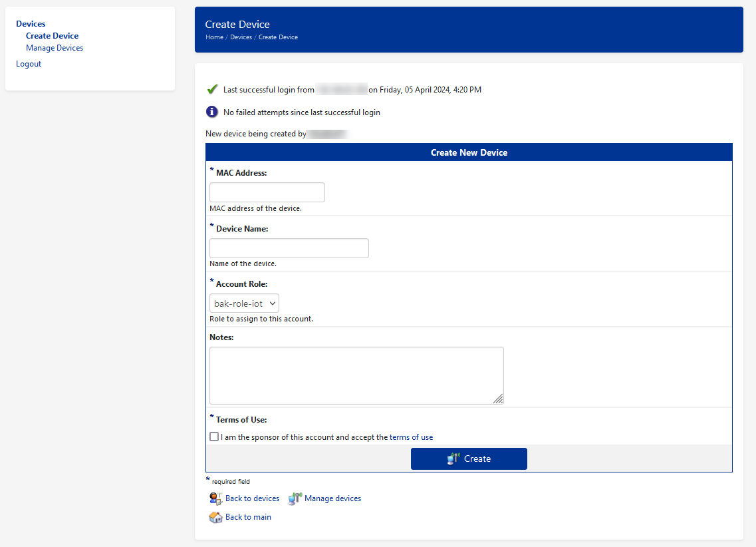Click the 'Account Role:' label
The image size is (756, 547).
(x=241, y=284)
